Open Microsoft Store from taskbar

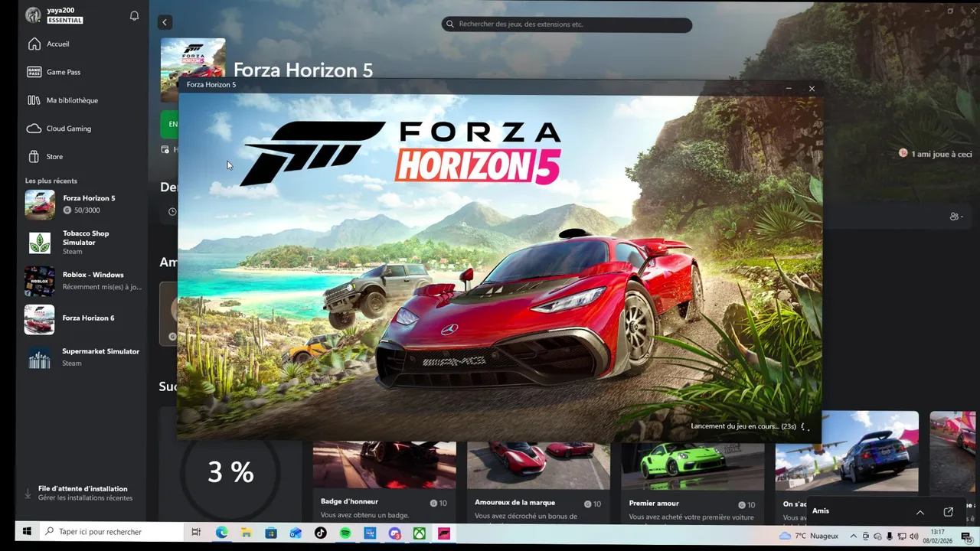271,533
